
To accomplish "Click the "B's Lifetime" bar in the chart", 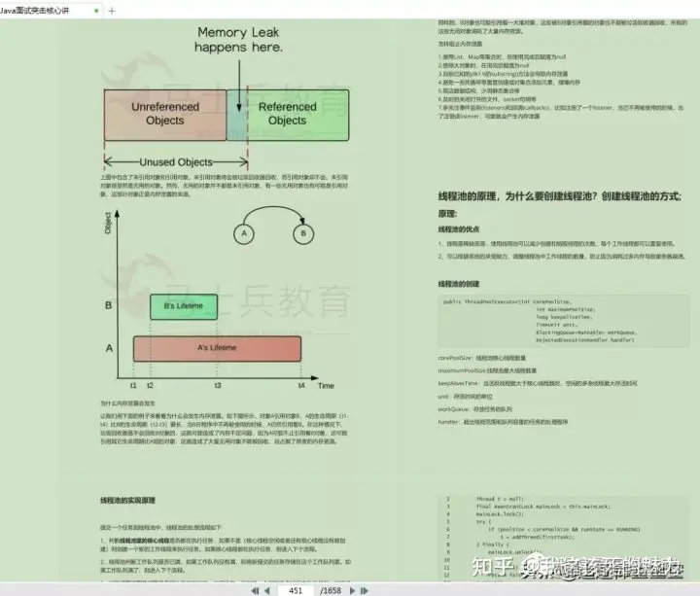I will tap(184, 306).
